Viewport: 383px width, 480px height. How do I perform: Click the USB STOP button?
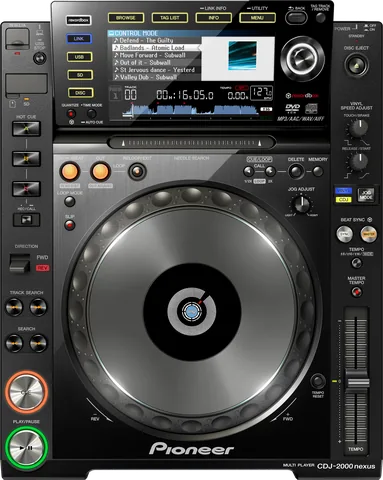click(x=39, y=59)
